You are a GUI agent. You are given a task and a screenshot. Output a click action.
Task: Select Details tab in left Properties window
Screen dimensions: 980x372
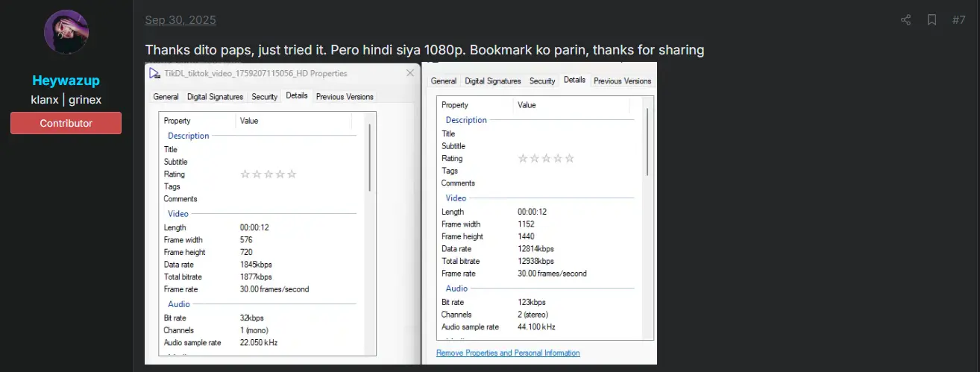click(296, 95)
